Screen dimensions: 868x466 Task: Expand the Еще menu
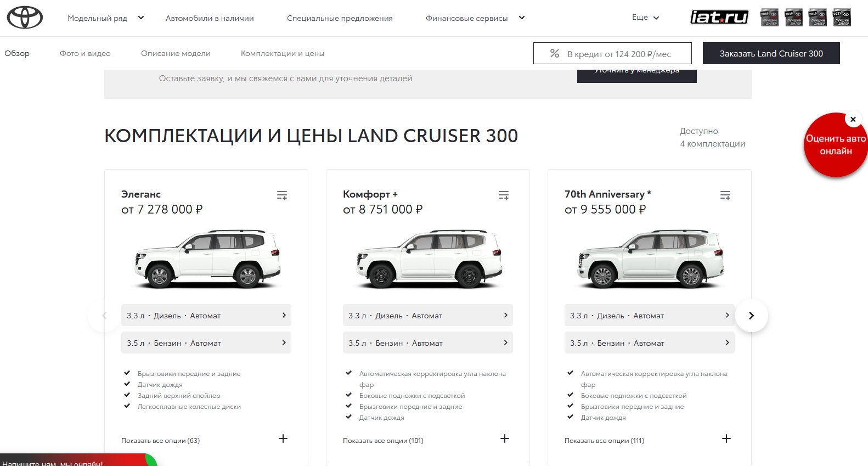click(x=645, y=18)
